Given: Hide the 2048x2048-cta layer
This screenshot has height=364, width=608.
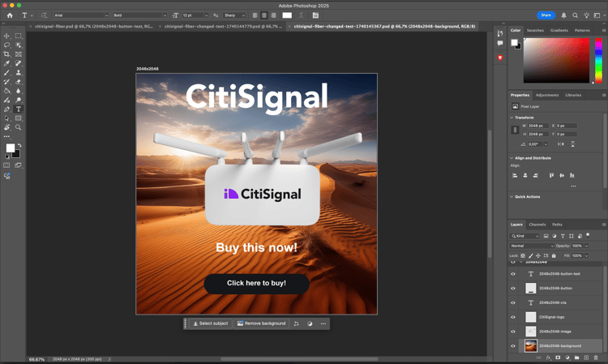Looking at the screenshot, I should click(x=513, y=302).
